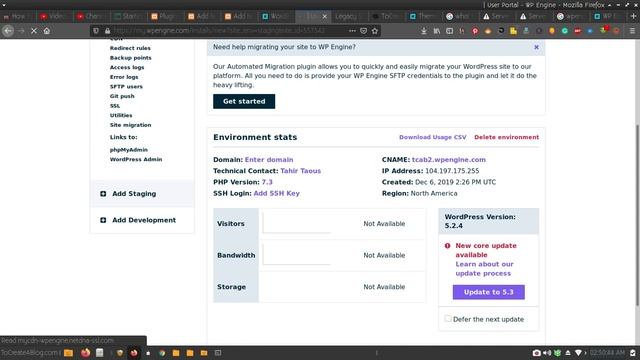The image size is (640, 360).
Task: Open the page actions three-dot menu
Action: [x=352, y=31]
